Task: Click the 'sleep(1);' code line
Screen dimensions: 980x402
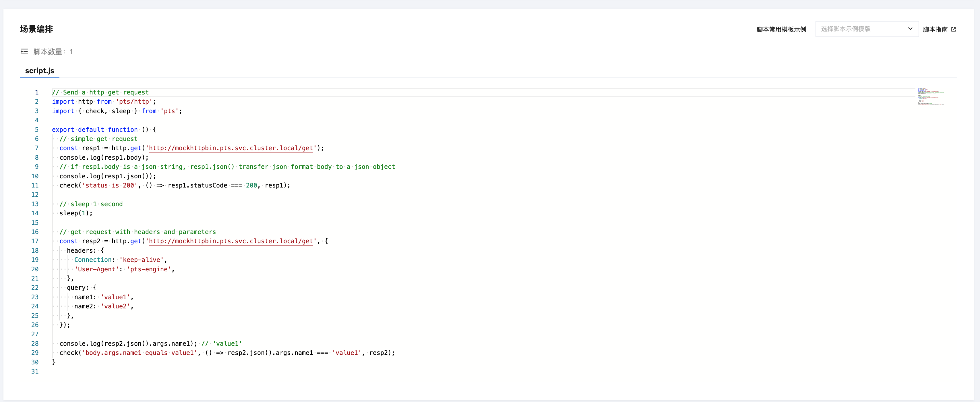Action: [x=76, y=213]
